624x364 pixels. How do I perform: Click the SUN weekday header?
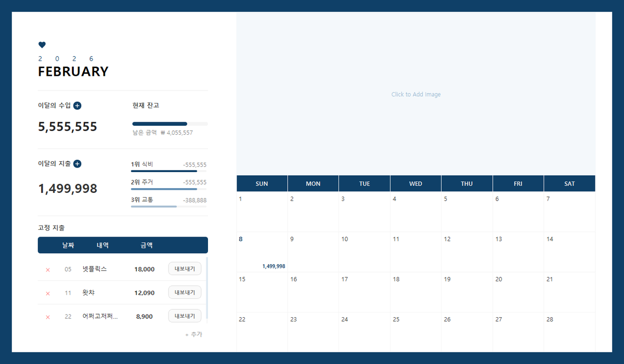262,184
